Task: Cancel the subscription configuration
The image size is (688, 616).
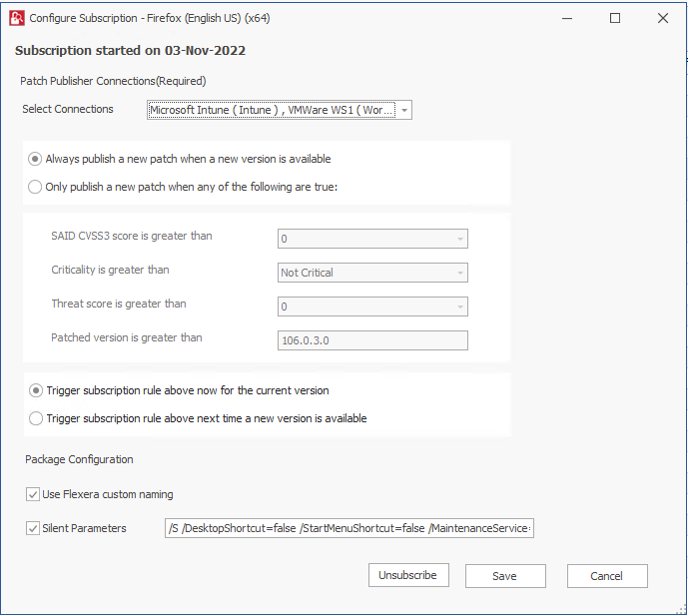Action: pyautogui.click(x=607, y=576)
